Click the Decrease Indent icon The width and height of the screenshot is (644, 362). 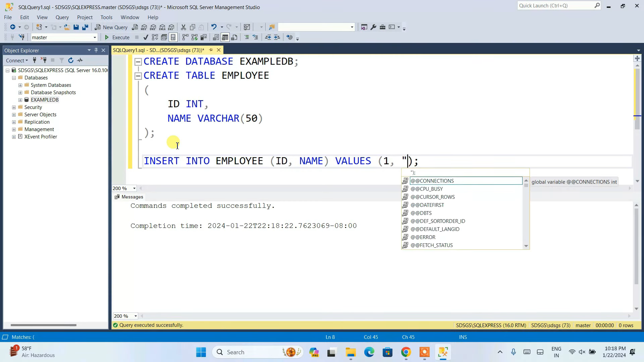(268, 37)
